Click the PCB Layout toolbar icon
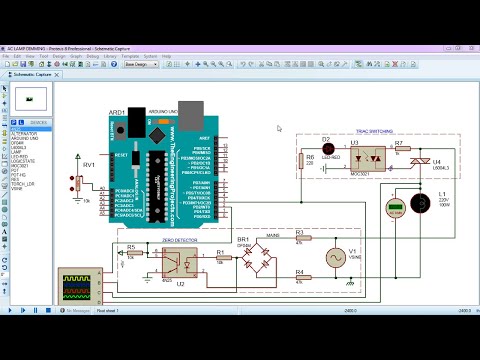 click(x=57, y=64)
